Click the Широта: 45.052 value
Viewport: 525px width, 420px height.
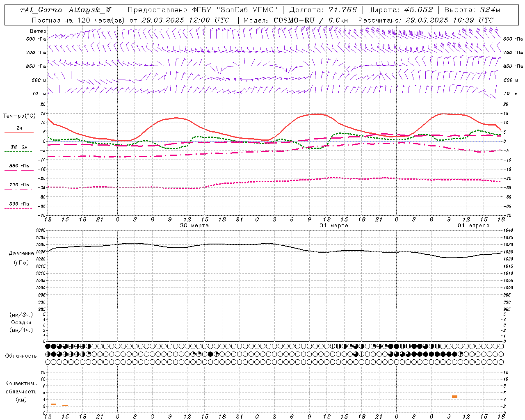click(x=401, y=10)
